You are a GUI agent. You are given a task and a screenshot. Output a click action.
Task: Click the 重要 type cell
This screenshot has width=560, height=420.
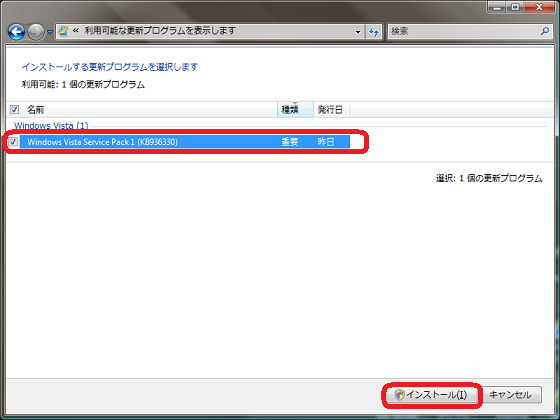(290, 142)
